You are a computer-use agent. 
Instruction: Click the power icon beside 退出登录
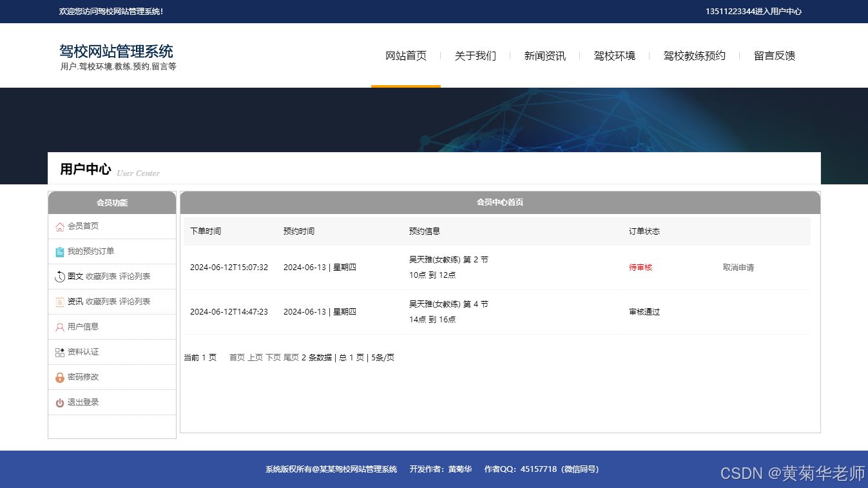point(60,402)
